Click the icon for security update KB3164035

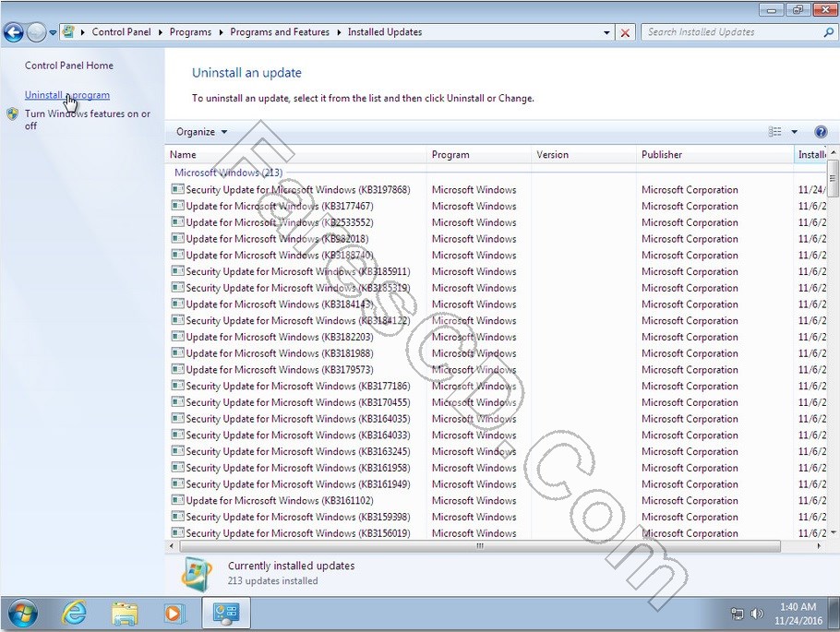coord(177,419)
